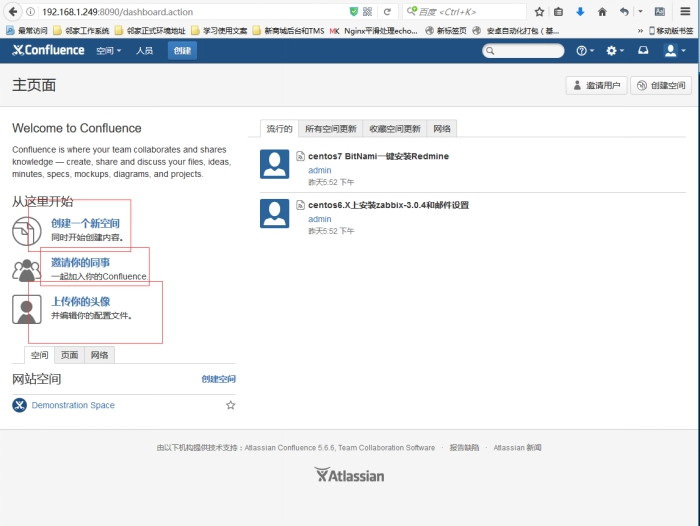Image resolution: width=700 pixels, height=526 pixels.
Task: Click the 创建空间 link beside 网站空间
Action: 219,379
